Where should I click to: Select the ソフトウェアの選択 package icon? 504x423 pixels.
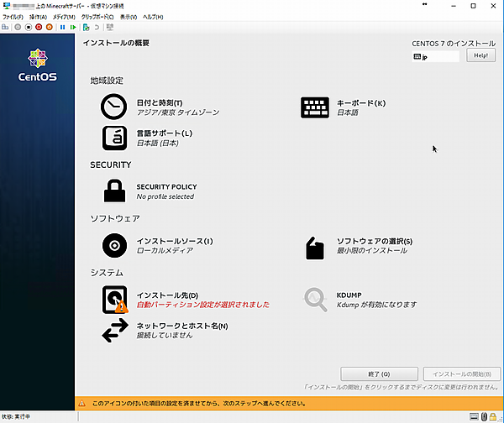(x=314, y=246)
